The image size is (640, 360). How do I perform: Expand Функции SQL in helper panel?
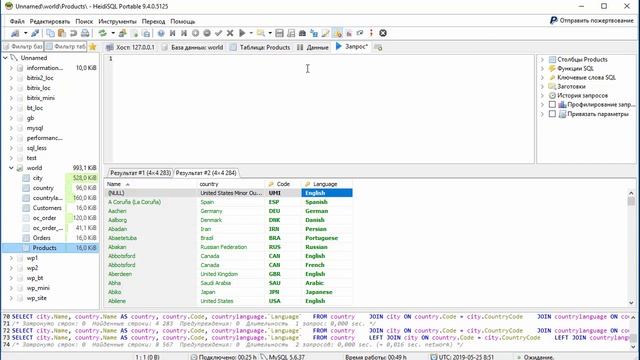point(542,69)
